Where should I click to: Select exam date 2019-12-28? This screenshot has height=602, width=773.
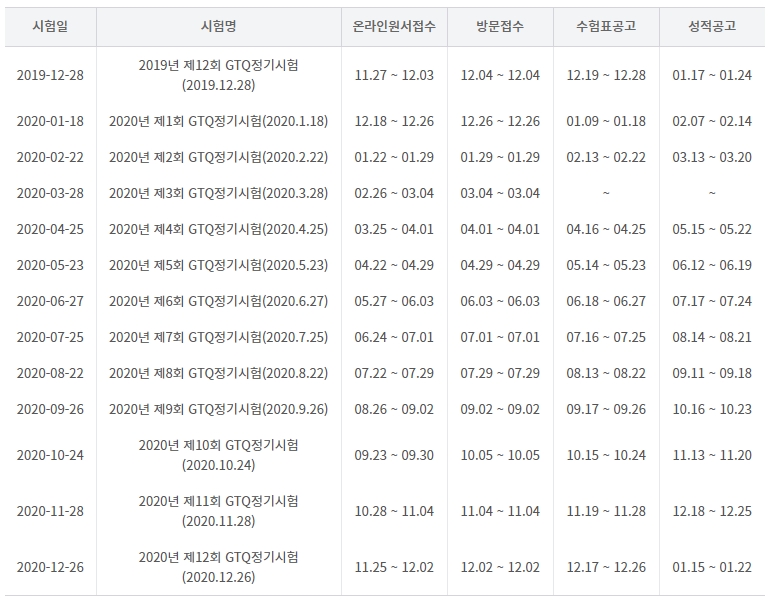coord(50,75)
